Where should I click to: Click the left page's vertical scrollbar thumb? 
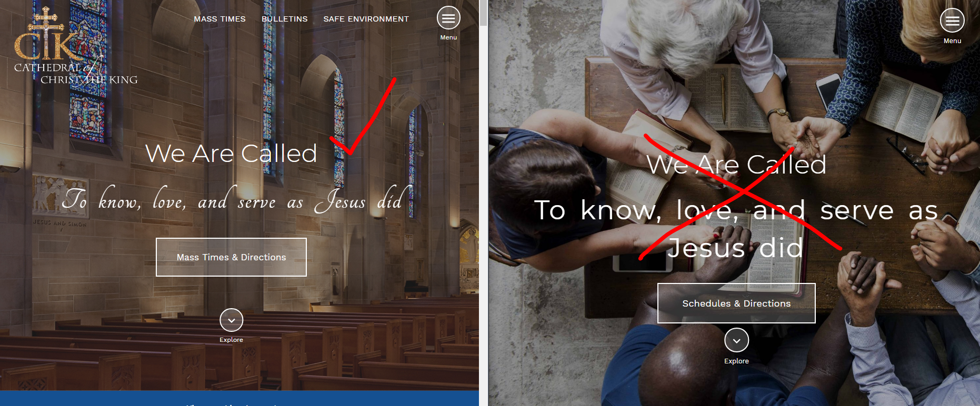pyautogui.click(x=483, y=13)
